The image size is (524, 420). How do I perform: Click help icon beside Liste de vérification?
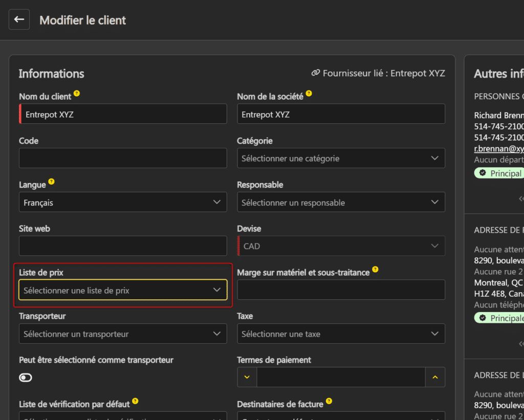pos(135,401)
